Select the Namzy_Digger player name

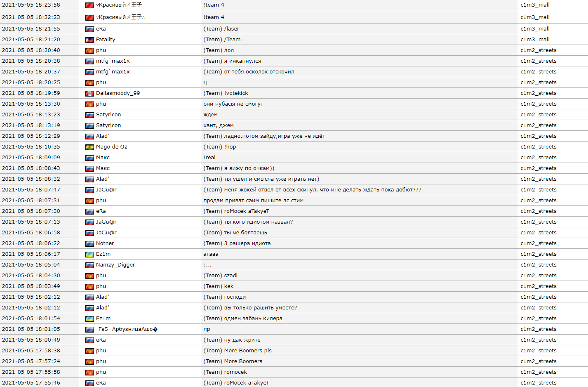tap(115, 265)
